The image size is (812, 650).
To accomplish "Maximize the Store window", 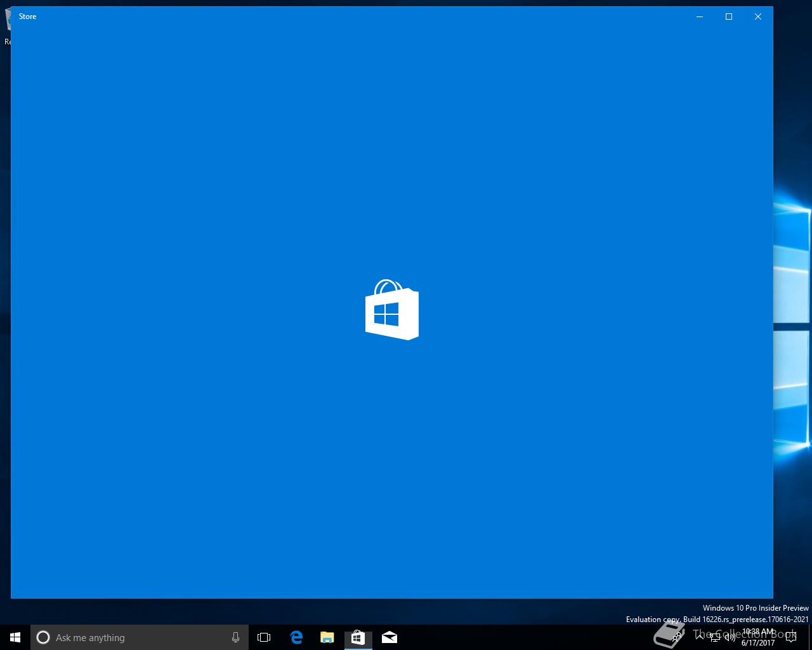I will point(729,17).
